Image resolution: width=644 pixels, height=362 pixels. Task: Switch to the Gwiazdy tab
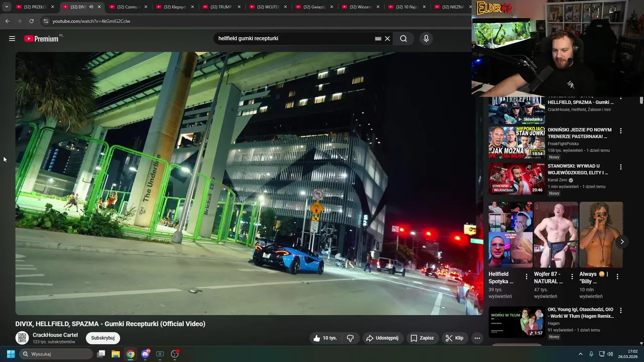coord(314,7)
